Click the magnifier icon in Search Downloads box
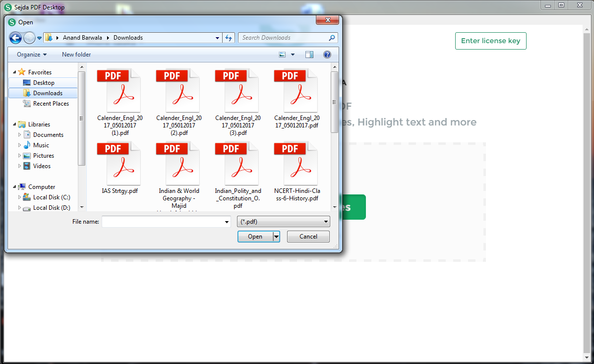Image resolution: width=594 pixels, height=364 pixels. 332,38
